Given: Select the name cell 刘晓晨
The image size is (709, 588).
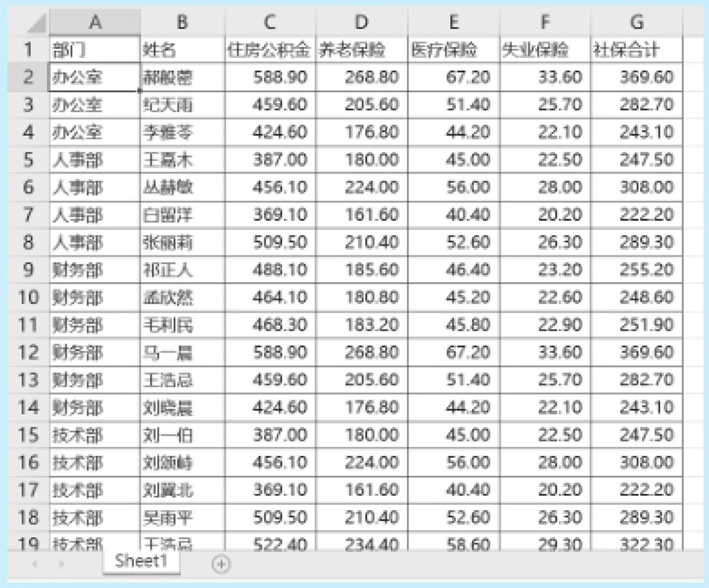Looking at the screenshot, I should tap(182, 407).
